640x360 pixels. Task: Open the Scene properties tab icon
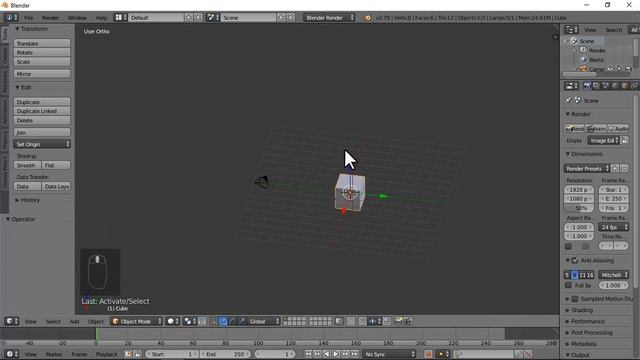point(605,86)
